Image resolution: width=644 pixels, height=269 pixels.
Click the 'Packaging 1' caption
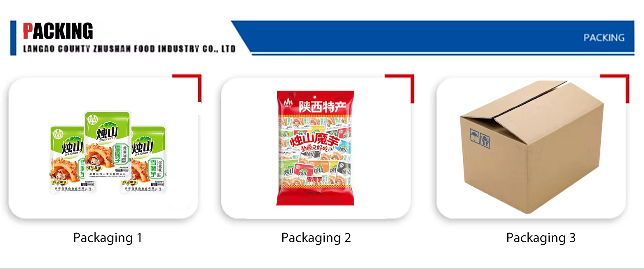click(108, 238)
